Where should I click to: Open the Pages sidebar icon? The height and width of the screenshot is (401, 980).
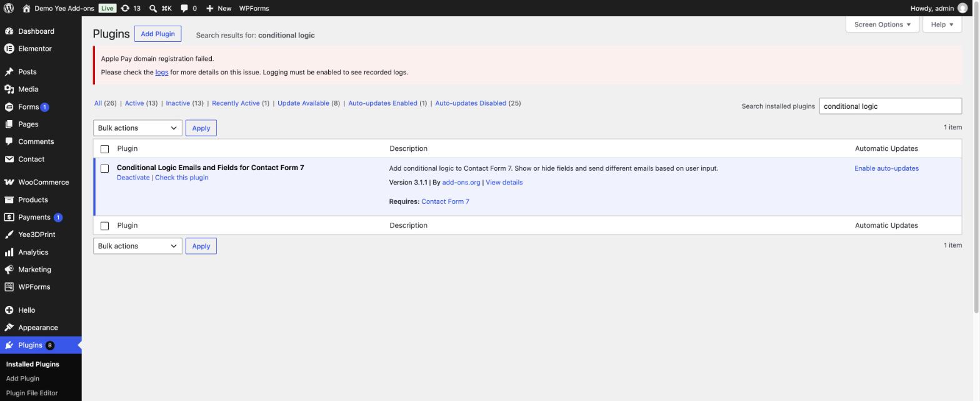[x=9, y=124]
